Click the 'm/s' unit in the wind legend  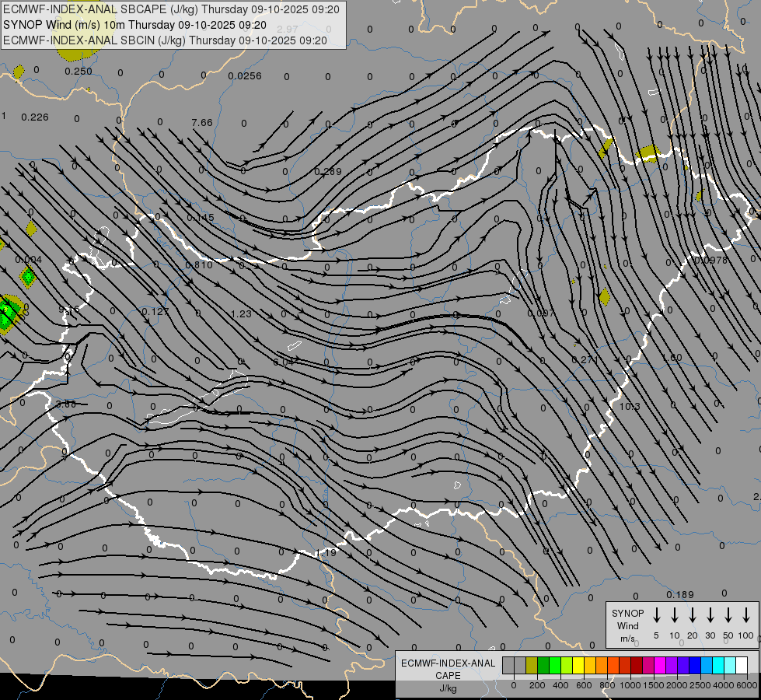point(627,639)
